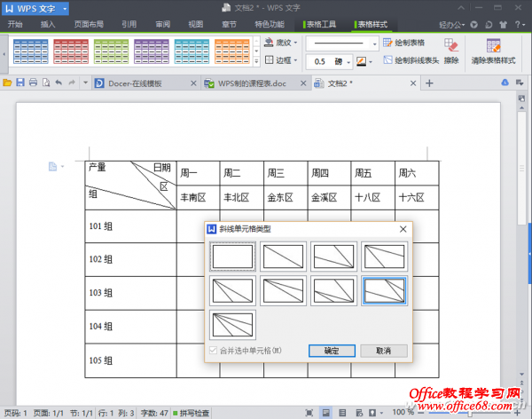Click 清除表格样式 clear table style
Image resolution: width=532 pixels, height=419 pixels.
click(493, 51)
